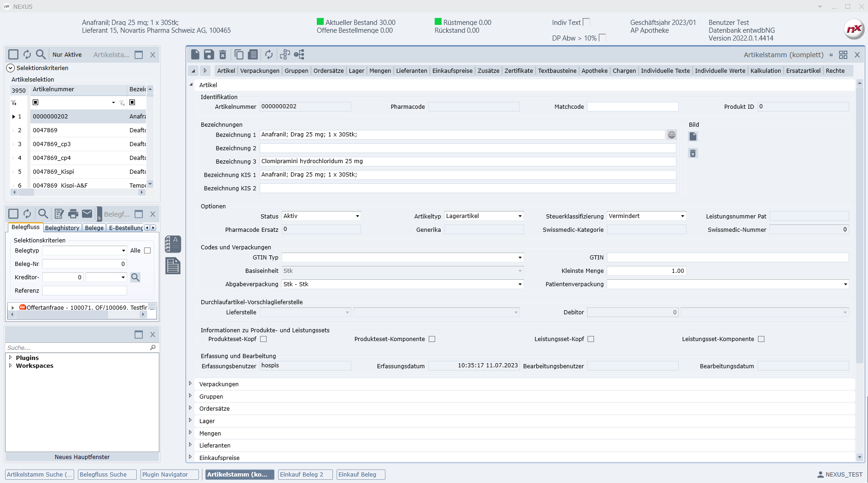Screen dimensions: 868x483
Task: Click the list view icon in main toolbar
Action: pos(253,54)
